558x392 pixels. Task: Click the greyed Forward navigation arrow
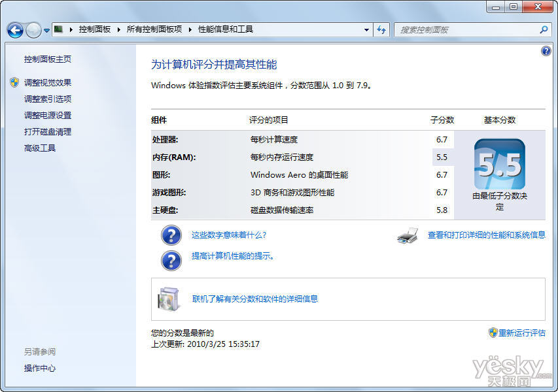point(34,30)
